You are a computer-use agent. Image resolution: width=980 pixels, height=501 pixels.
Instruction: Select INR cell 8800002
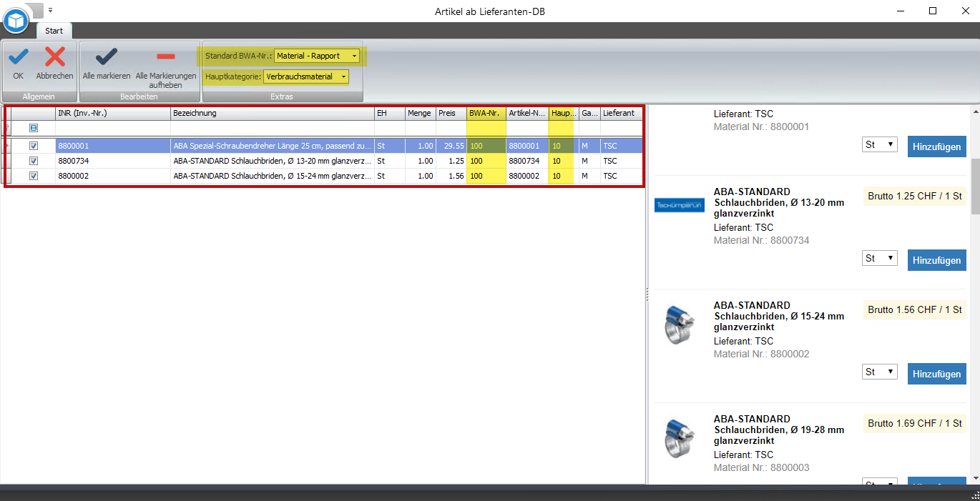pos(113,176)
